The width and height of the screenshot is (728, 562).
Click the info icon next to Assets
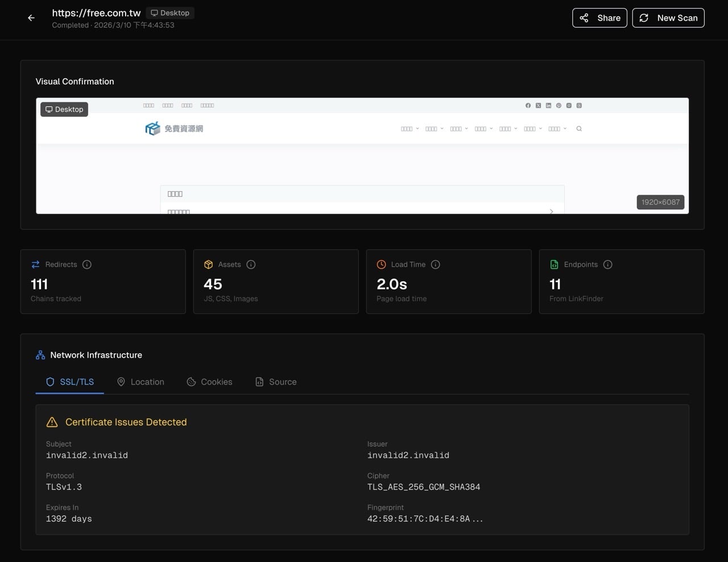coord(251,265)
